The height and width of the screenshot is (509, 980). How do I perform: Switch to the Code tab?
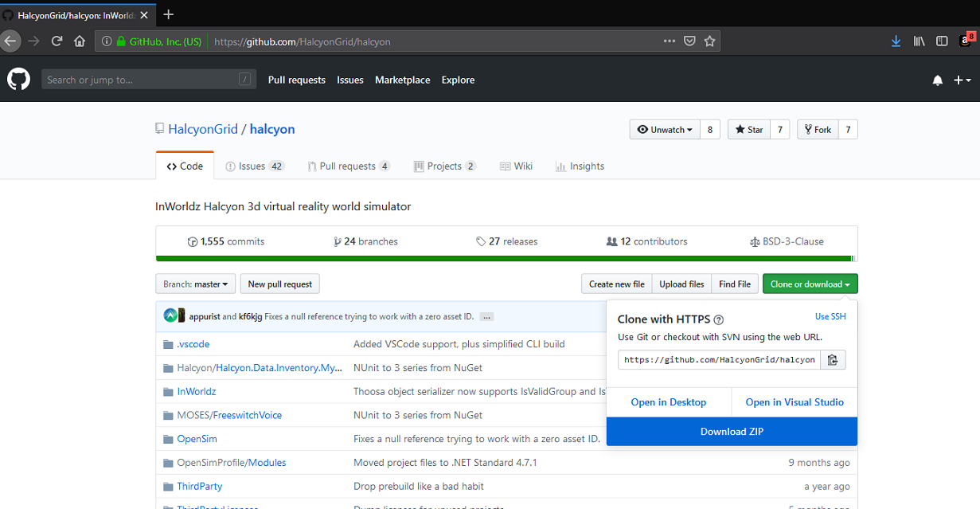[185, 166]
